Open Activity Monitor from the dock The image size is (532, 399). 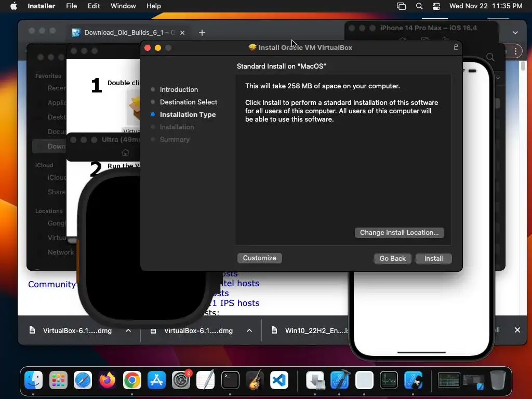[389, 380]
